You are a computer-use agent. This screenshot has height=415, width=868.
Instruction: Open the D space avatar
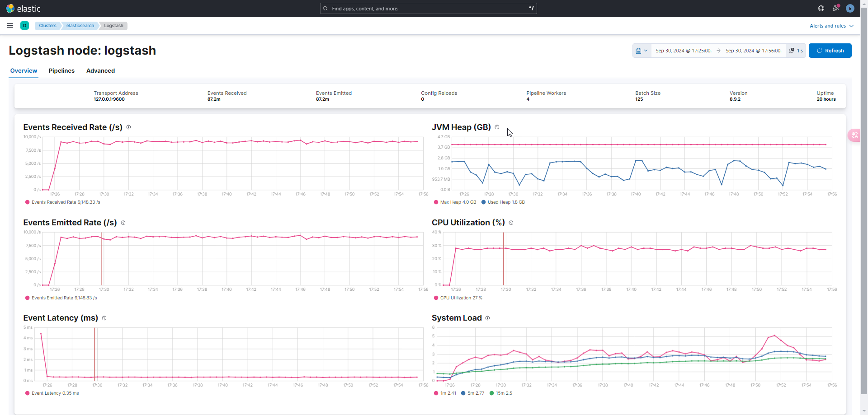[x=24, y=26]
